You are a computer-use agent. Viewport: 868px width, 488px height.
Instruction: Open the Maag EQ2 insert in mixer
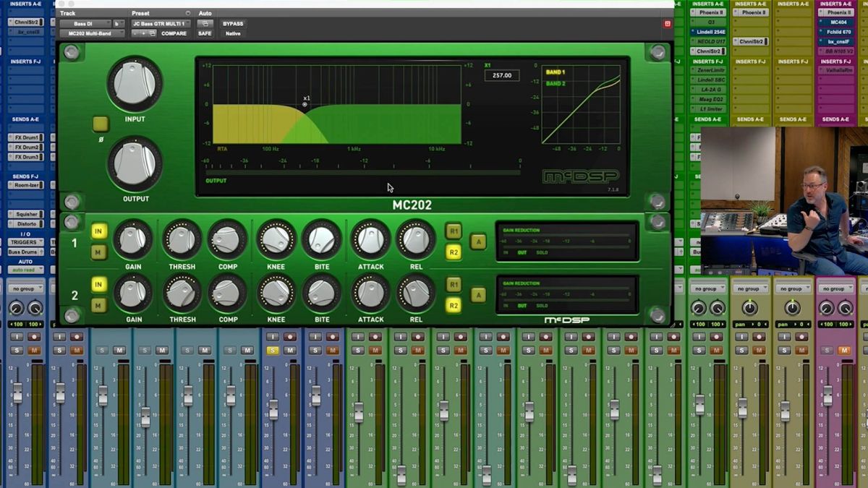pos(708,99)
